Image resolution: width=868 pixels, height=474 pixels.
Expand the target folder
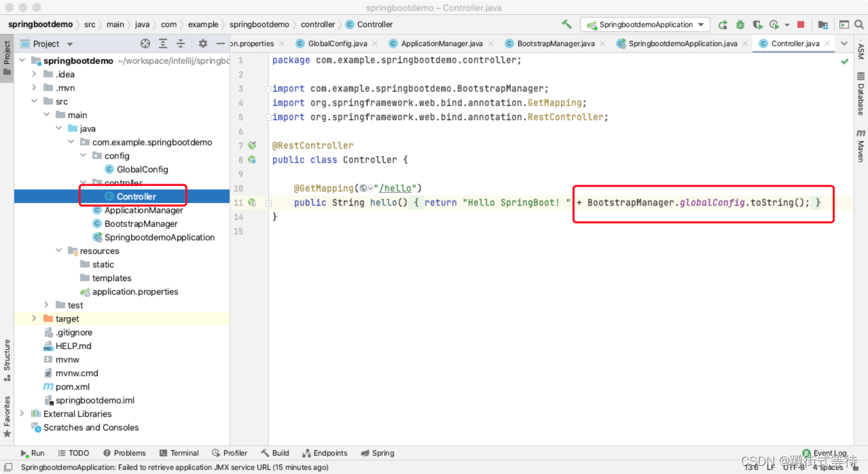35,318
